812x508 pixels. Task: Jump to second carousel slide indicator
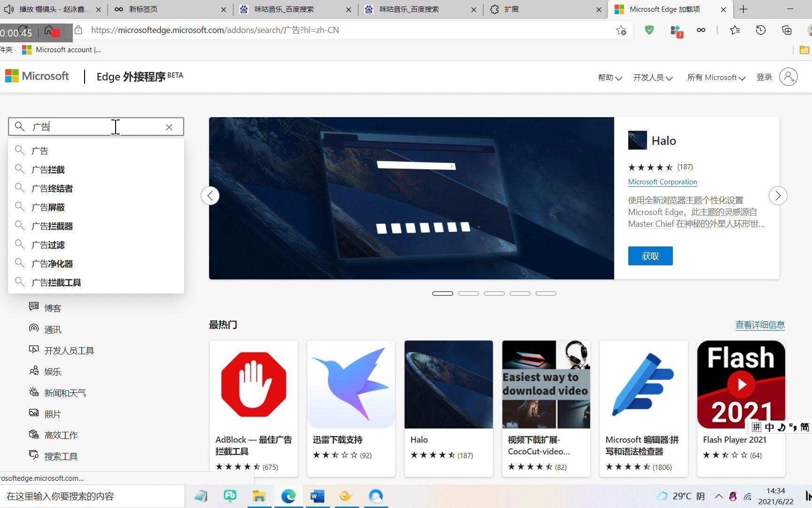468,294
